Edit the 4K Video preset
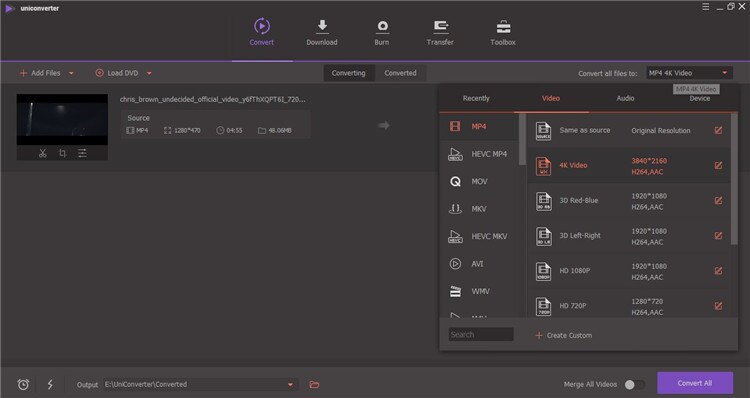 (718, 166)
